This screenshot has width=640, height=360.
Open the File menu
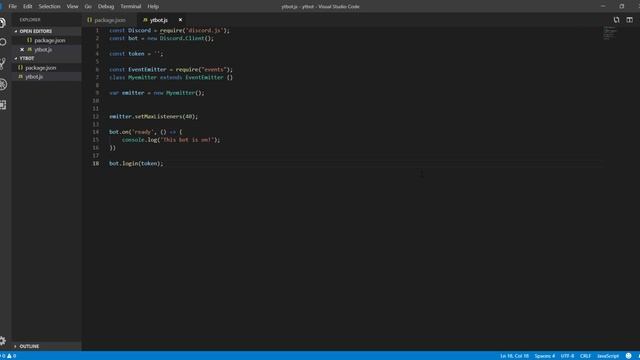pyautogui.click(x=13, y=7)
